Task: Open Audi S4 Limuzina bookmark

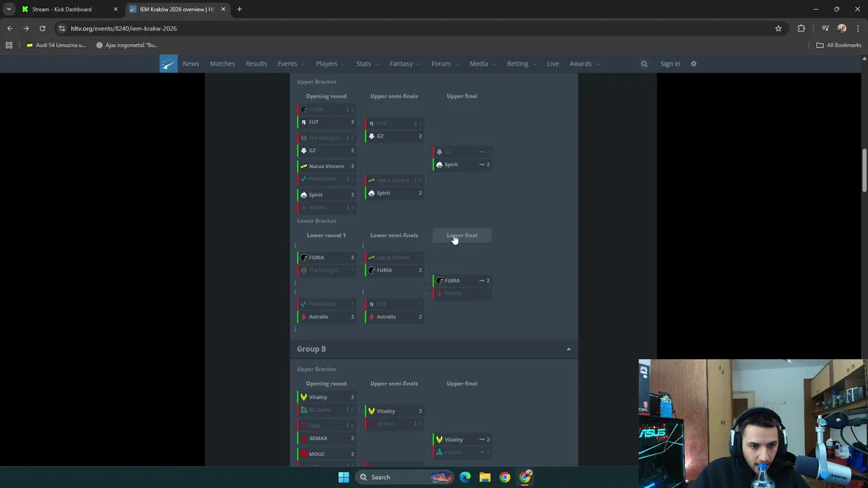Action: (x=56, y=45)
